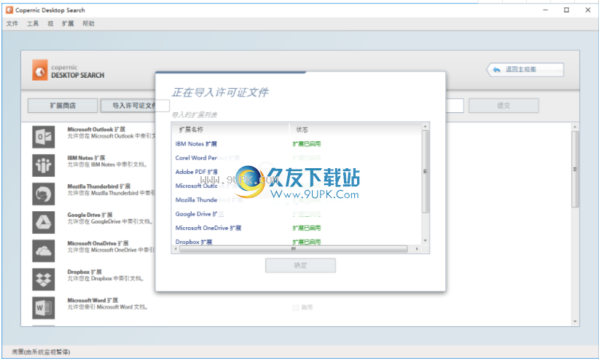Click the main extension list scrollbar thumb

click(x=575, y=169)
